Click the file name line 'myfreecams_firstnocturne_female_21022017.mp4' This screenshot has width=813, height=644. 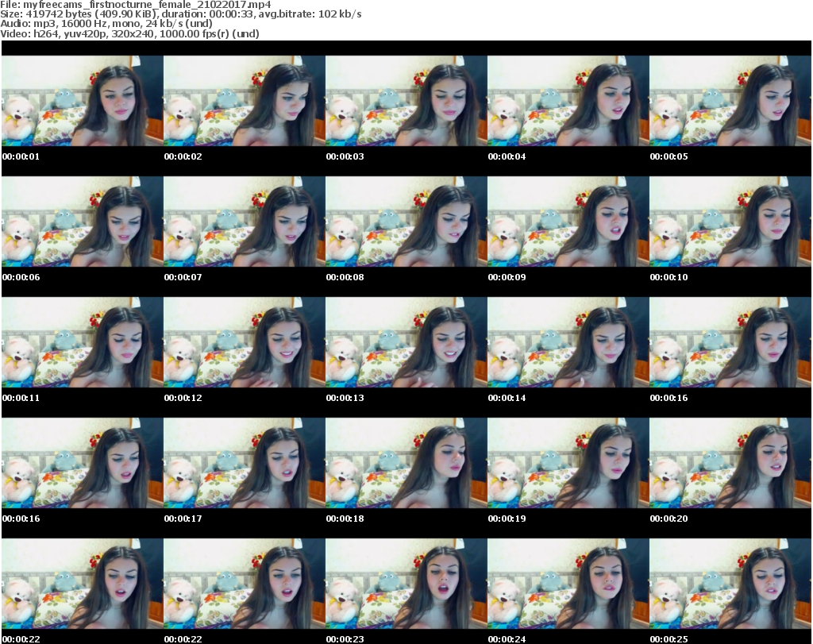click(135, 5)
